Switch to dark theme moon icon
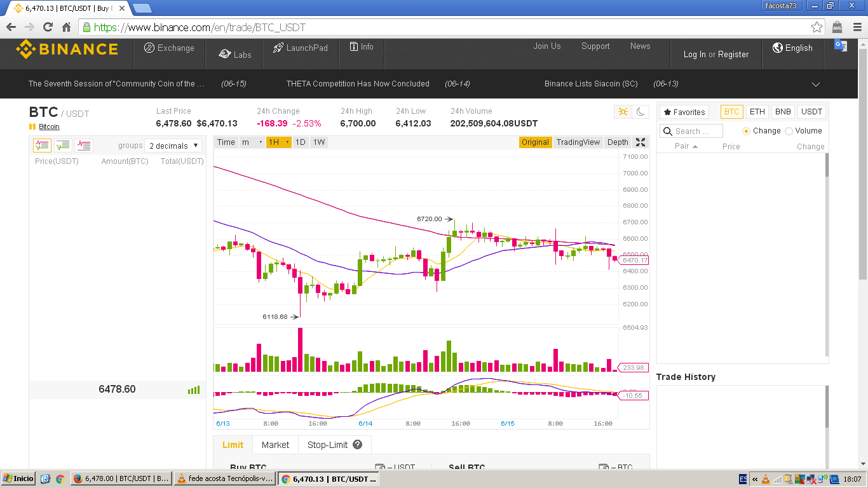 tap(641, 112)
